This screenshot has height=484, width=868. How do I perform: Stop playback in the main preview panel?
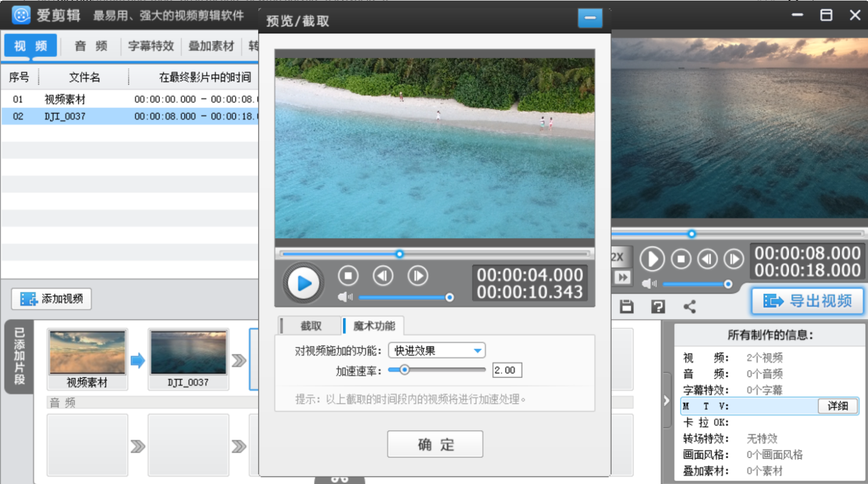681,259
